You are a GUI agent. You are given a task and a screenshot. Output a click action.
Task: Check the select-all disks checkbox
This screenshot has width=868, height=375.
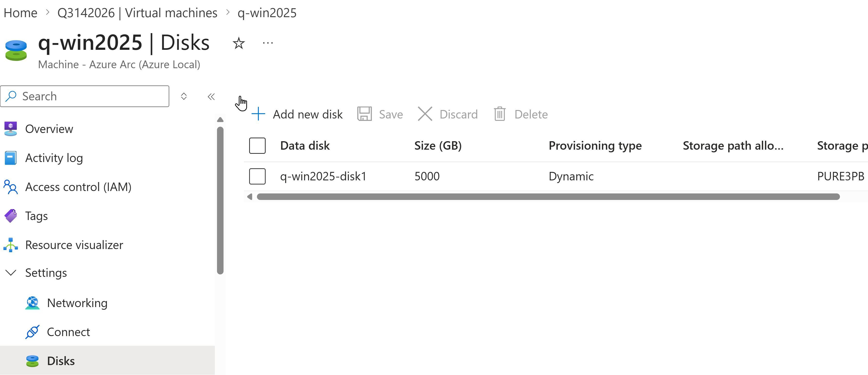(257, 145)
